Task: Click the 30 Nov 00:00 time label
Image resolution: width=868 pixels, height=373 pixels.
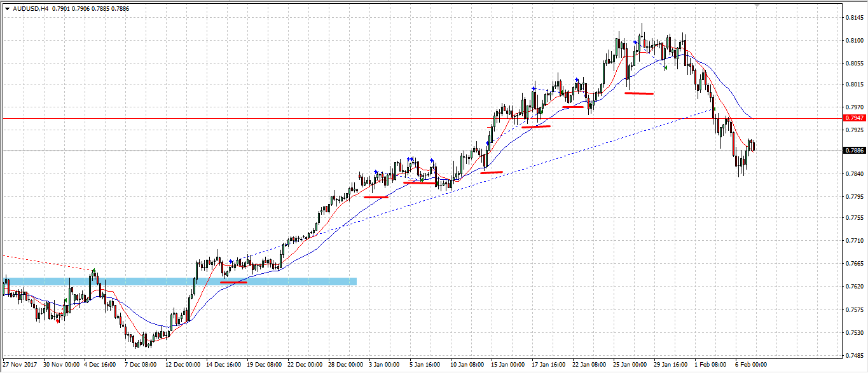Action: click(x=62, y=365)
